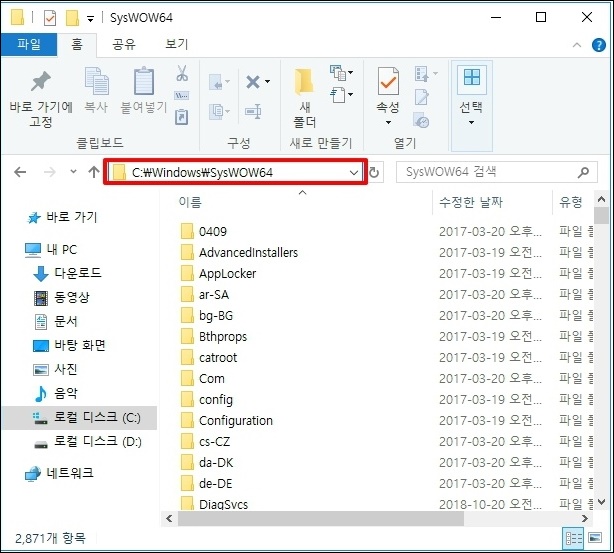
Task: Open the recent locations dropdown arrow
Action: click(x=73, y=172)
